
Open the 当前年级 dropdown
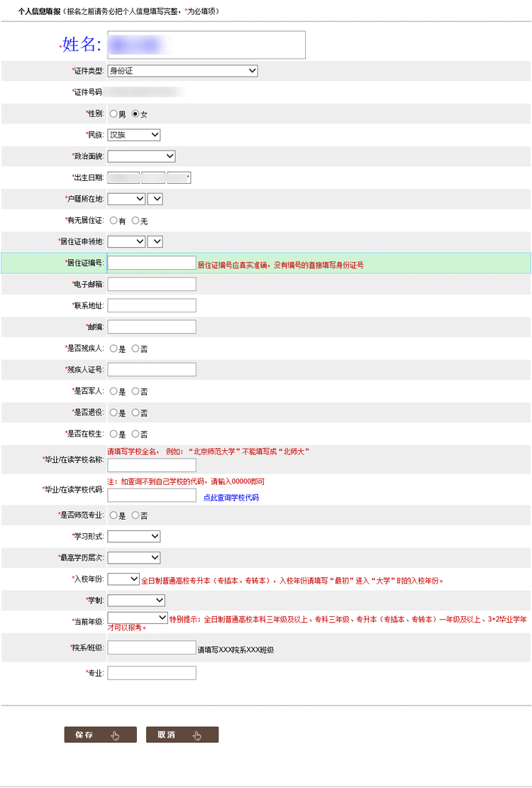click(x=138, y=617)
